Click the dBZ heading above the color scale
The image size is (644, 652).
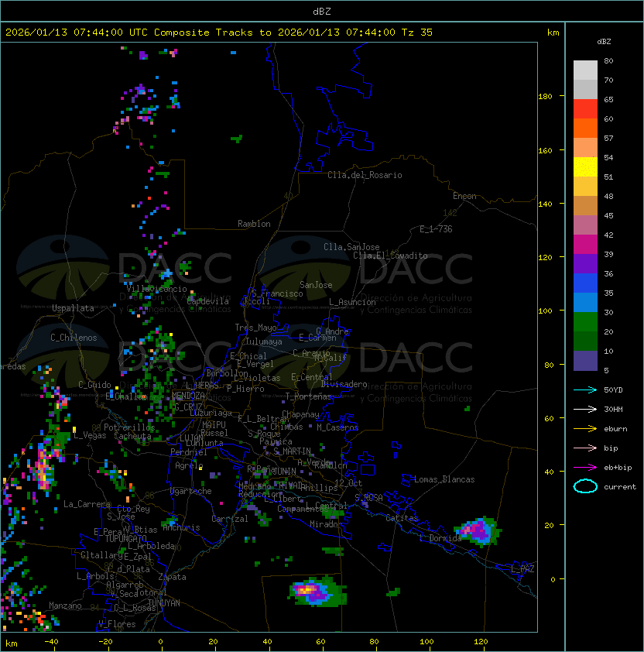[604, 42]
